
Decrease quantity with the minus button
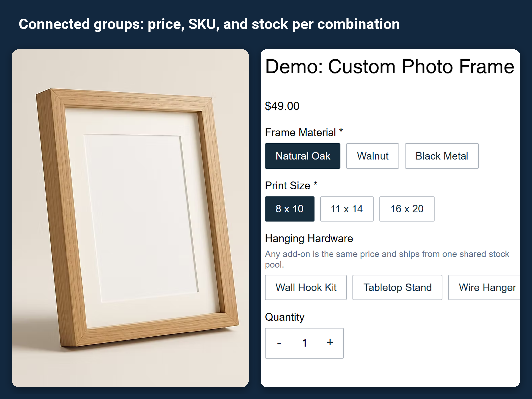click(x=279, y=343)
